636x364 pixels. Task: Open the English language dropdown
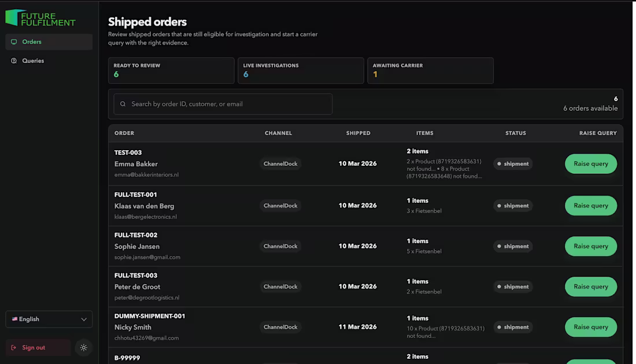[49, 318]
